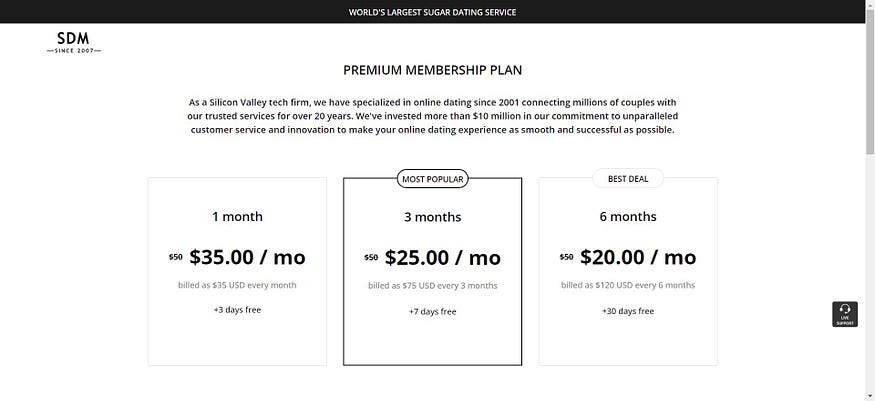Viewport: 875px width, 401px height.
Task: Select the $25.00 / mo price
Action: coord(443,257)
